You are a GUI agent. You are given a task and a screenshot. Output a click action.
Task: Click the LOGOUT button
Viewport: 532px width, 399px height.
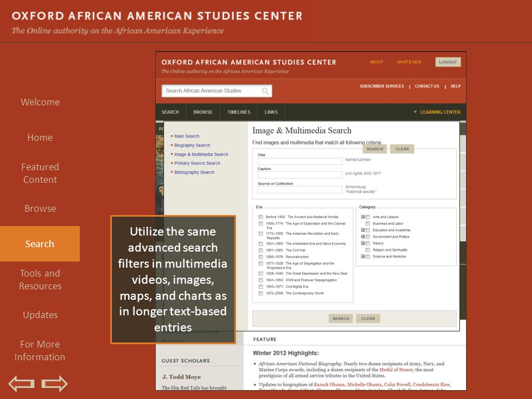coord(448,62)
